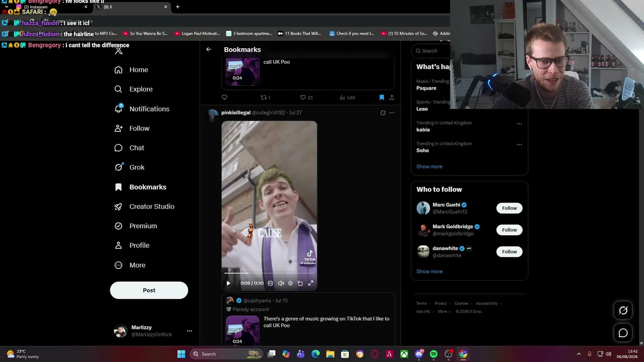
Task: Open options for the Soho trend
Action: pos(519,144)
